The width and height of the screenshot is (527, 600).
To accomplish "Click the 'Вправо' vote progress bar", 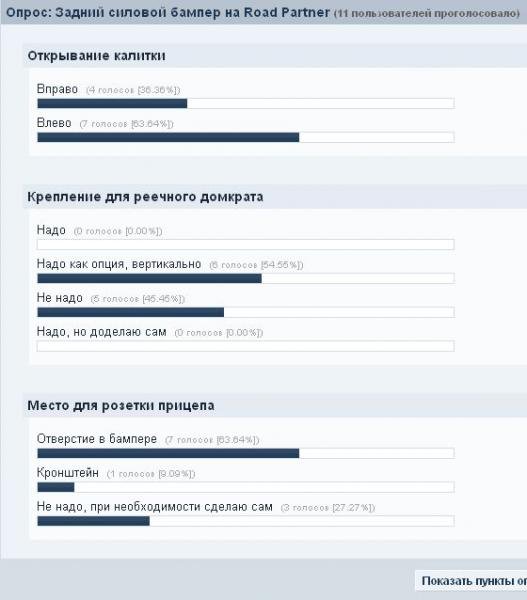I will [x=246, y=103].
